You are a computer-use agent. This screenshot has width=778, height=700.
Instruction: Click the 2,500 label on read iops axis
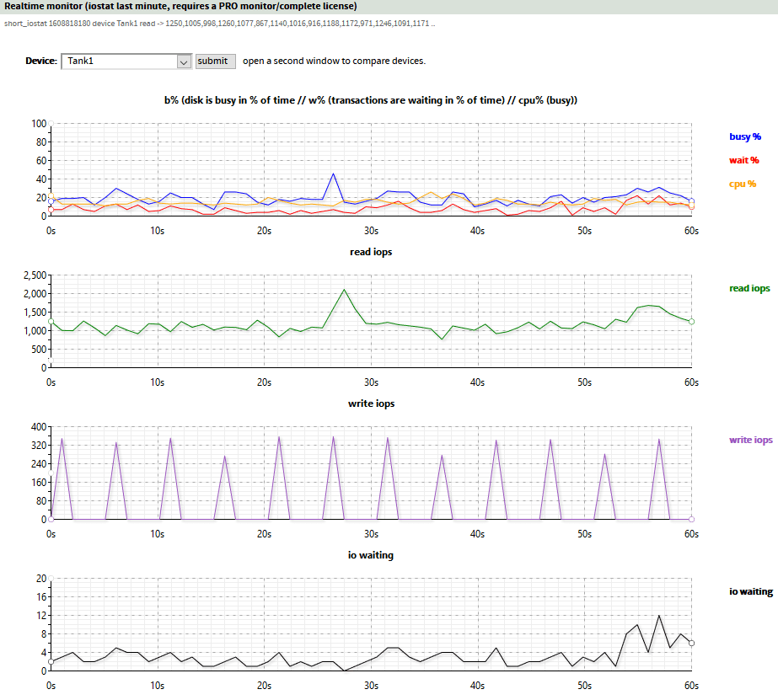pos(35,275)
